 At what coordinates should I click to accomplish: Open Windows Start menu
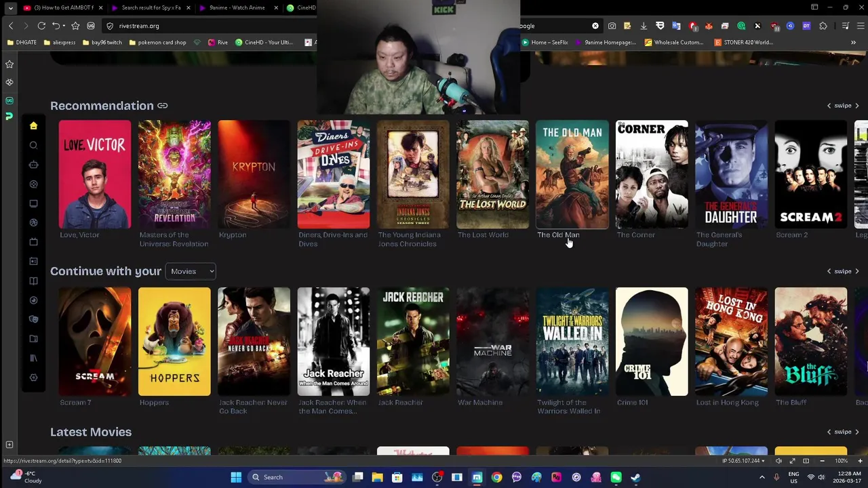236,477
